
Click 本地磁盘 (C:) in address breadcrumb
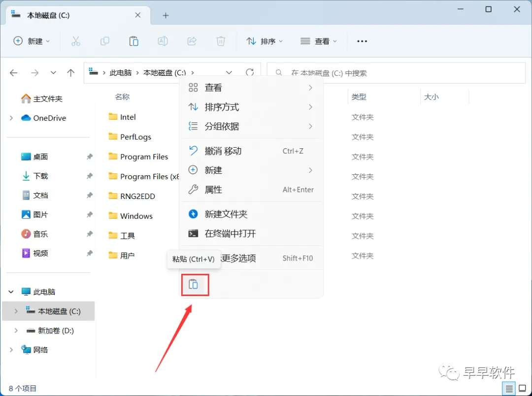tap(165, 72)
